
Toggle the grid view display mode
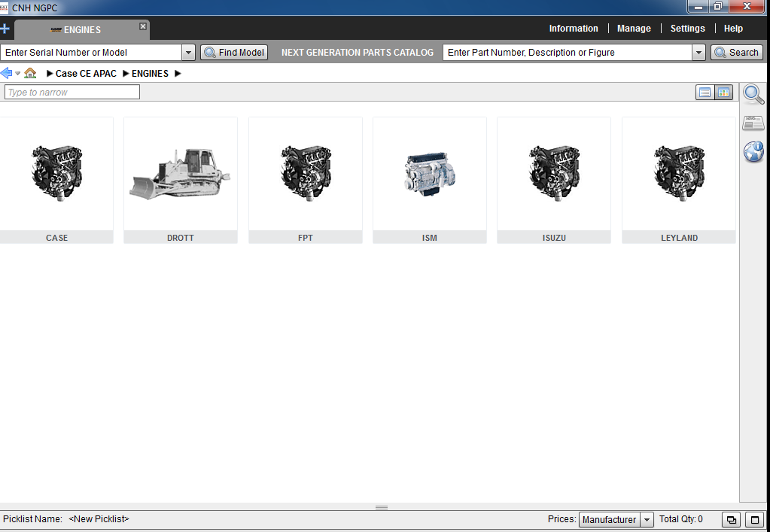[x=725, y=92]
